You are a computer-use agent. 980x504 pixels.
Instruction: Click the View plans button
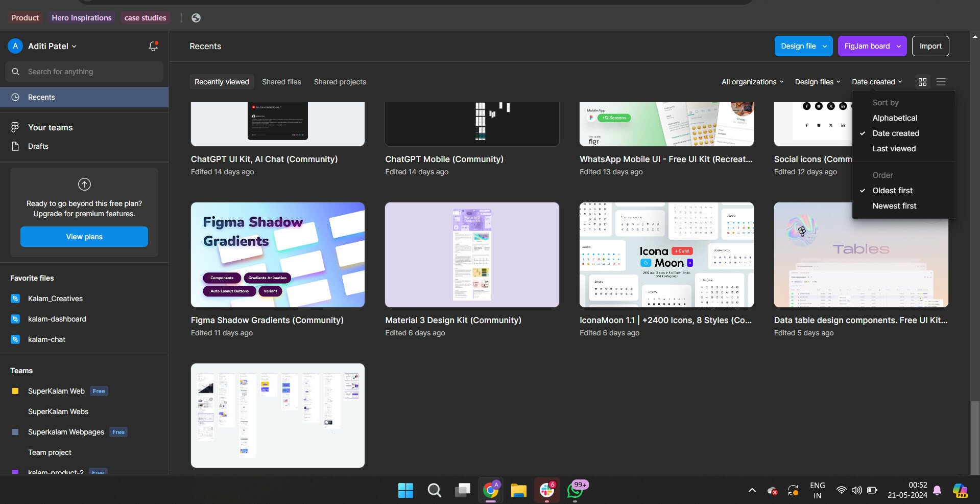[84, 237]
